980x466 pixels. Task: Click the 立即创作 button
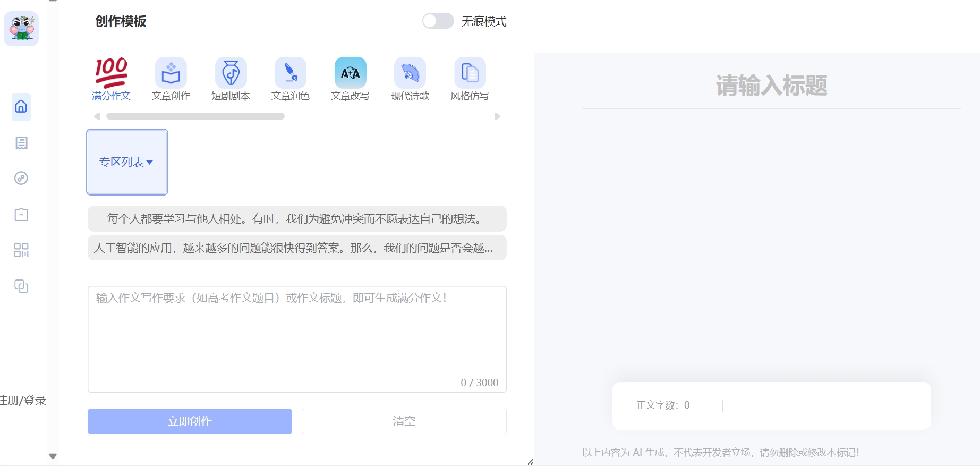(190, 421)
